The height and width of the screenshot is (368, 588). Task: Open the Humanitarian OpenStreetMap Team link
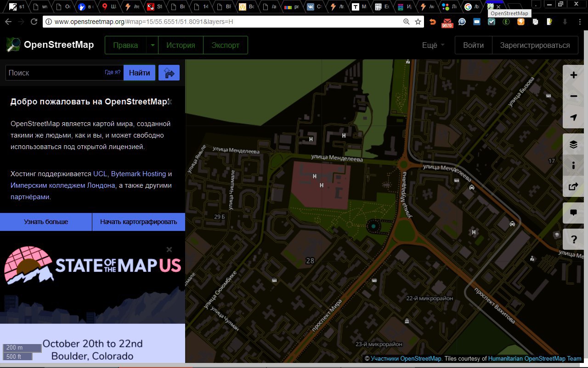coord(535,359)
